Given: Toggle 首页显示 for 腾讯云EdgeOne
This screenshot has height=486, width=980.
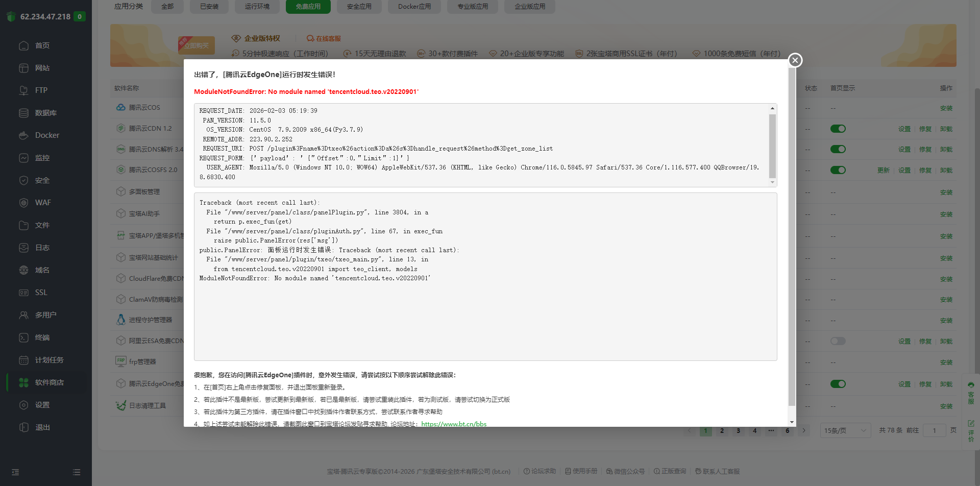Looking at the screenshot, I should click(838, 384).
